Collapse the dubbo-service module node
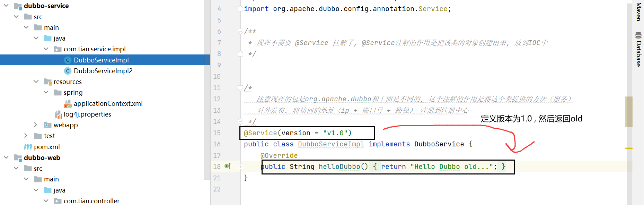The width and height of the screenshot is (644, 205). click(6, 6)
